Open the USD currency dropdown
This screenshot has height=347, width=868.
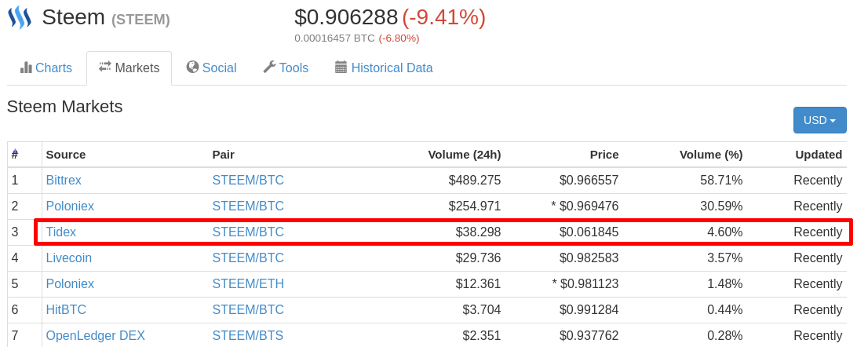pyautogui.click(x=820, y=120)
